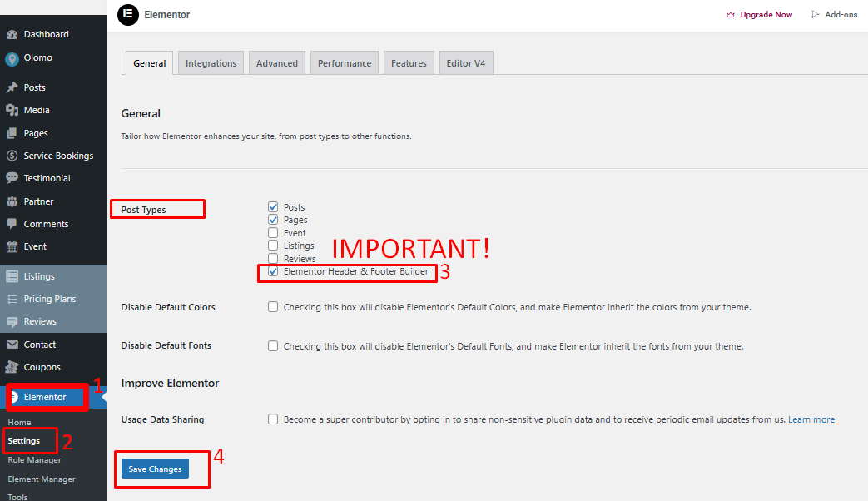Open the Add-ons link in header

click(x=841, y=15)
